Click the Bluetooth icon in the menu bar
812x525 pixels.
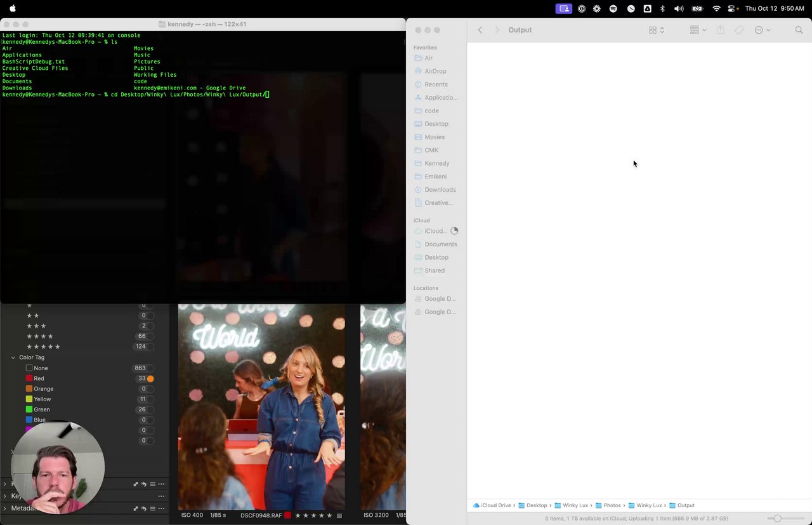click(x=662, y=9)
